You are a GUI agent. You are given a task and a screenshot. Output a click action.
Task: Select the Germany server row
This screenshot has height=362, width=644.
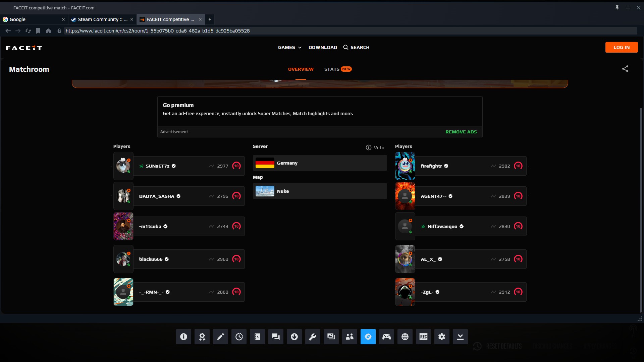point(320,163)
